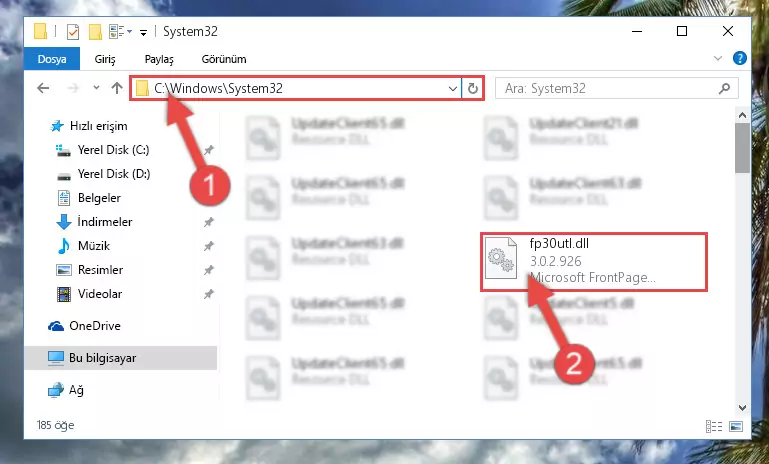Switch to large icons view layout

coord(736,426)
